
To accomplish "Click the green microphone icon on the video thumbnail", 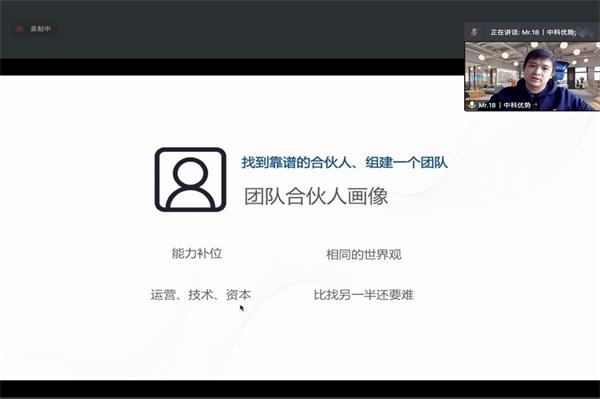I will coord(472,104).
